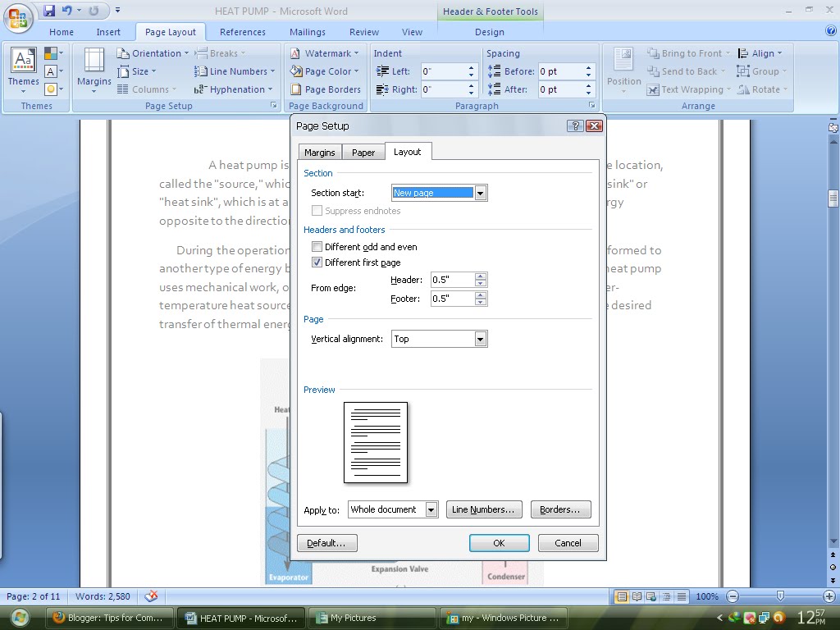Click the vertical scrollbar thumb
840x630 pixels.
(833, 199)
